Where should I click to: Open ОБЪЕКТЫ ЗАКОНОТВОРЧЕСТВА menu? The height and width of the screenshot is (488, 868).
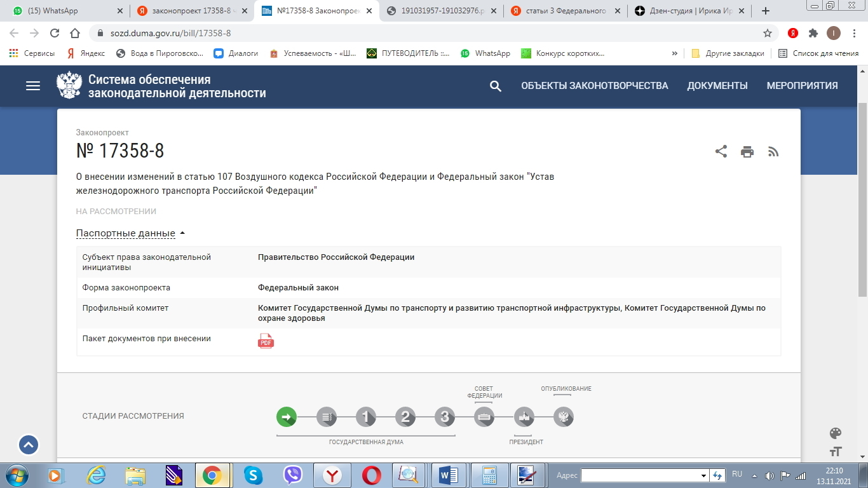pos(594,86)
